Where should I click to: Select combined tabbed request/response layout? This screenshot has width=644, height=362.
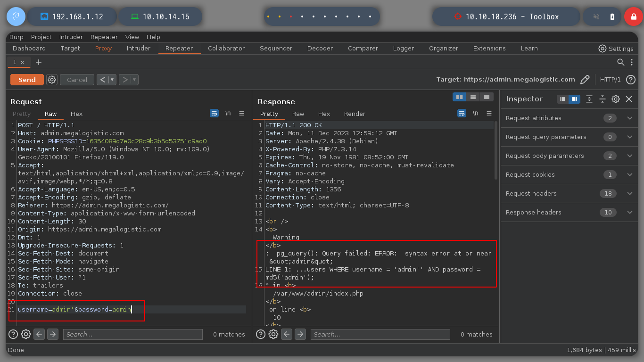click(487, 97)
